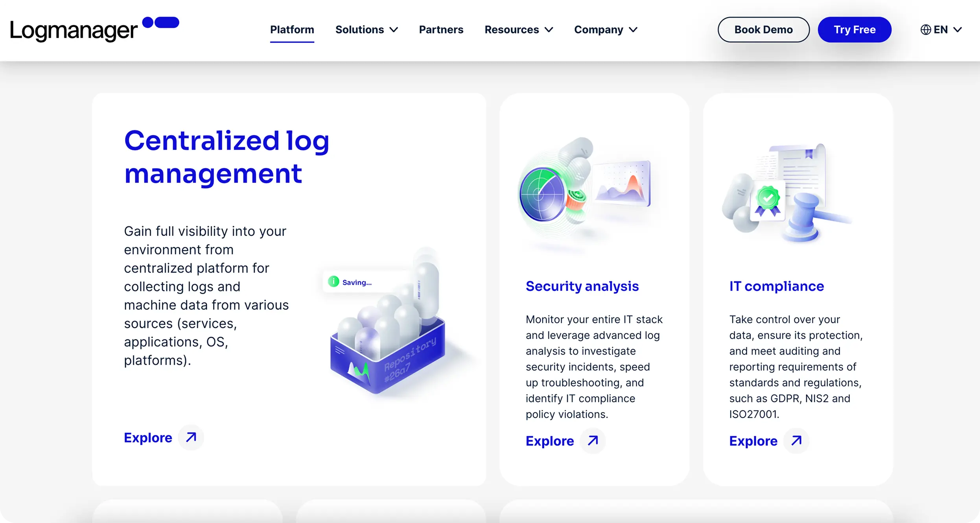This screenshot has width=980, height=523.
Task: Click the Centralized log management heading
Action: point(227,157)
